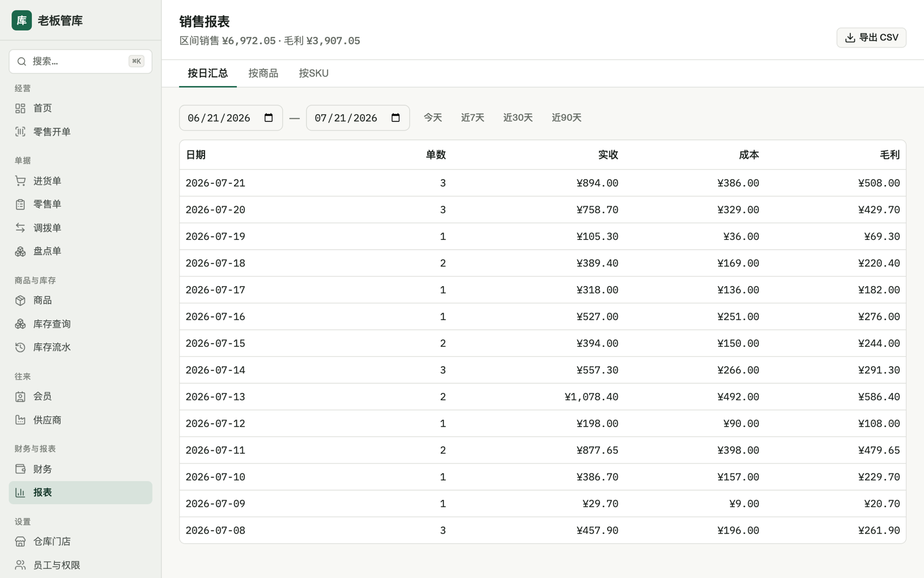Click the ¥479.65 gross profit cell
The width and height of the screenshot is (924, 578).
pos(879,450)
